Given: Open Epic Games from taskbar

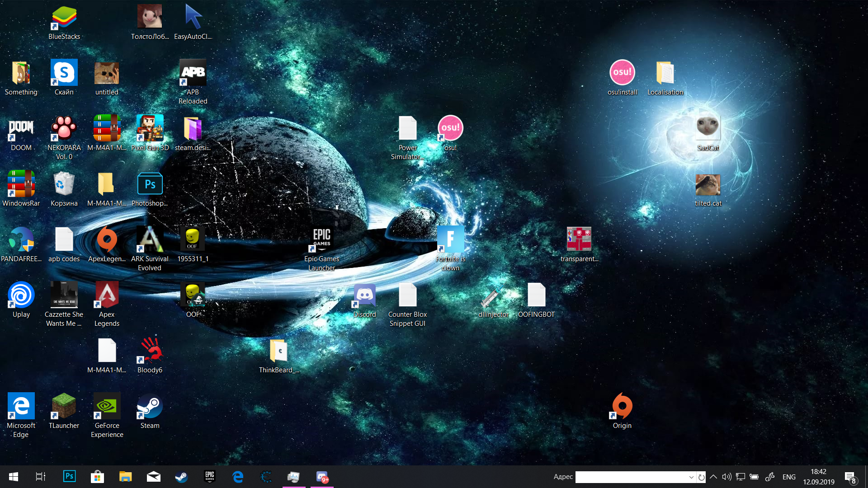Looking at the screenshot, I should [x=210, y=477].
